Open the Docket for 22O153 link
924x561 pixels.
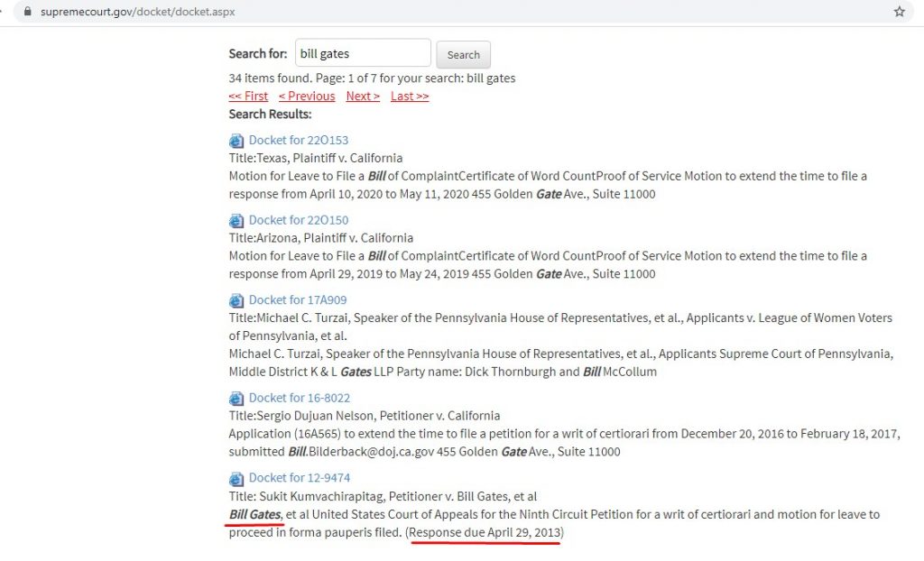pos(298,141)
